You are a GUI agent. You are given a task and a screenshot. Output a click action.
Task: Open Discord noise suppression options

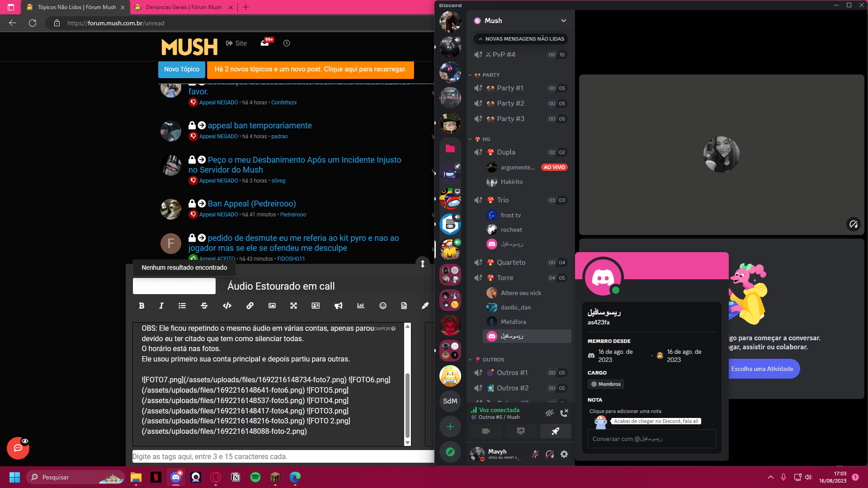coord(550,413)
